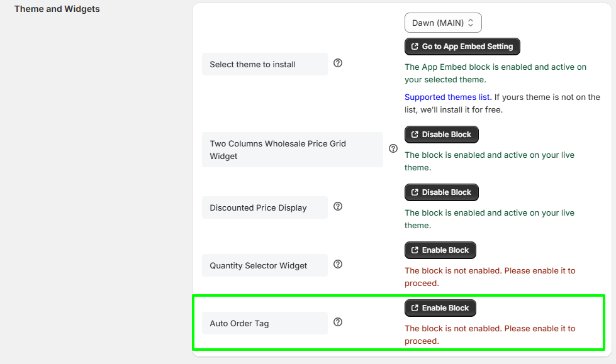
Task: Click the Discounted Price Display label
Action: 258,207
